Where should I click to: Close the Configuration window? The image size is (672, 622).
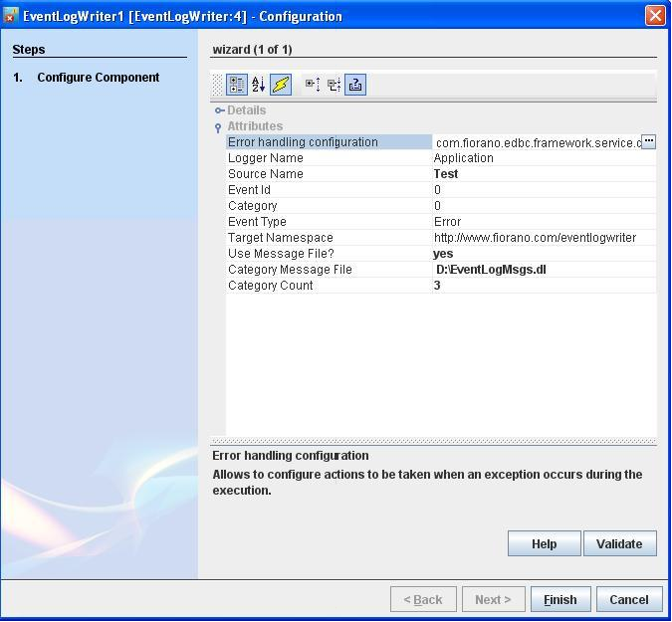(x=655, y=16)
